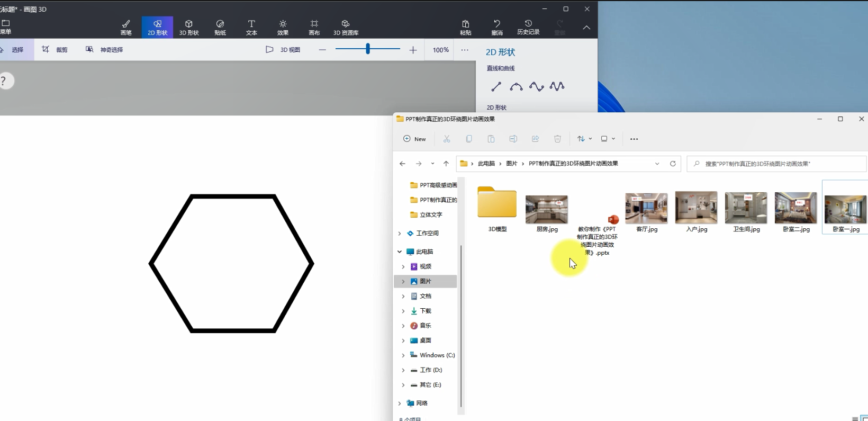Collapse the 此电脑 tree node

[x=400, y=252]
